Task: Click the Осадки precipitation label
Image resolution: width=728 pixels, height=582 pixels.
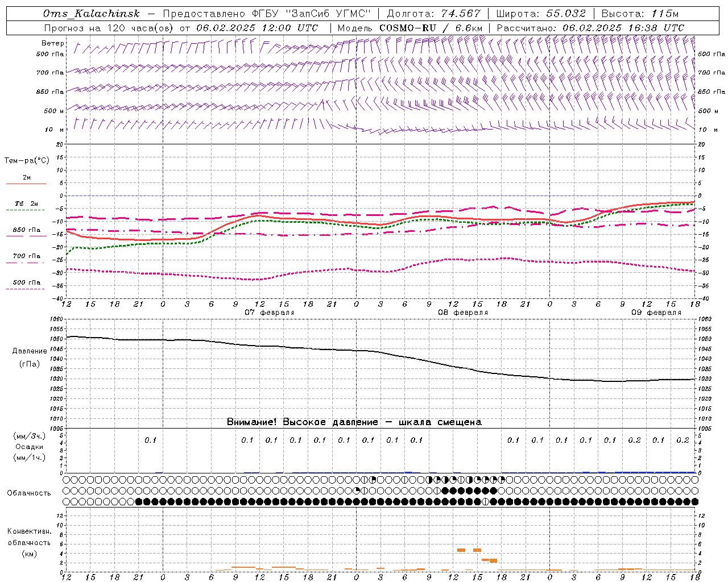Action: [x=30, y=447]
